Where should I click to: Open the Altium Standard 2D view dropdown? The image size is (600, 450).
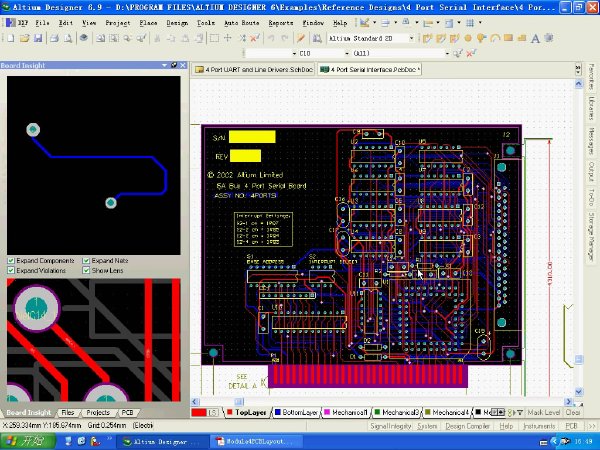tap(411, 38)
